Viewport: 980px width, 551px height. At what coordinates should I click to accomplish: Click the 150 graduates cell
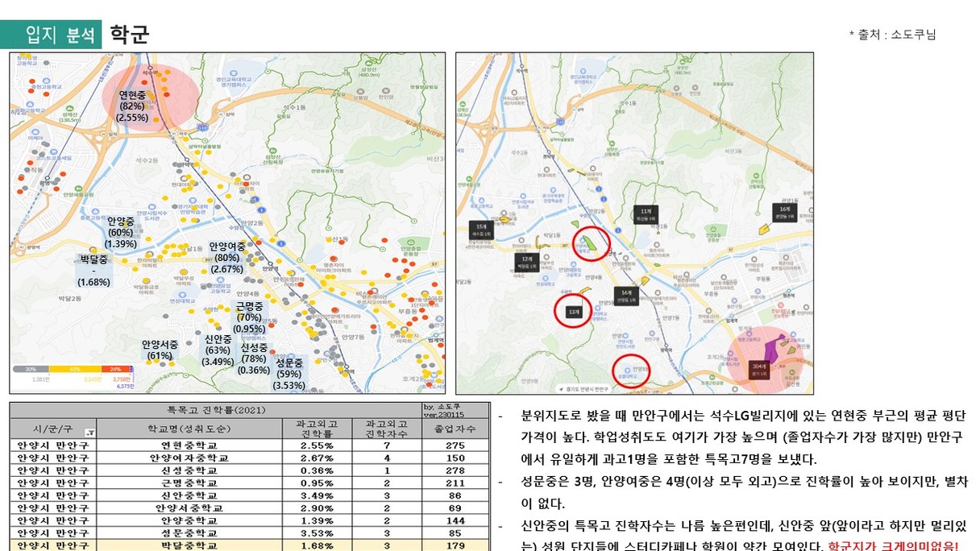click(x=455, y=458)
